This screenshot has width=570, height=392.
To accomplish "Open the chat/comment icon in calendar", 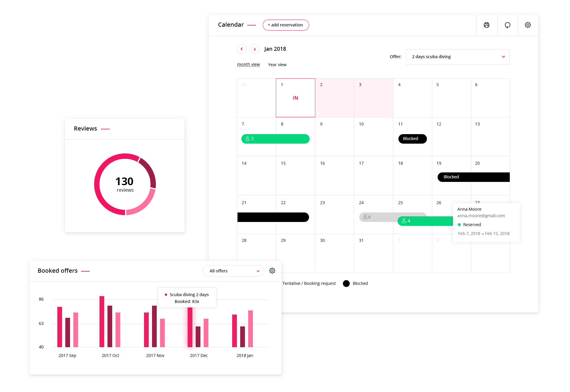I will [508, 24].
